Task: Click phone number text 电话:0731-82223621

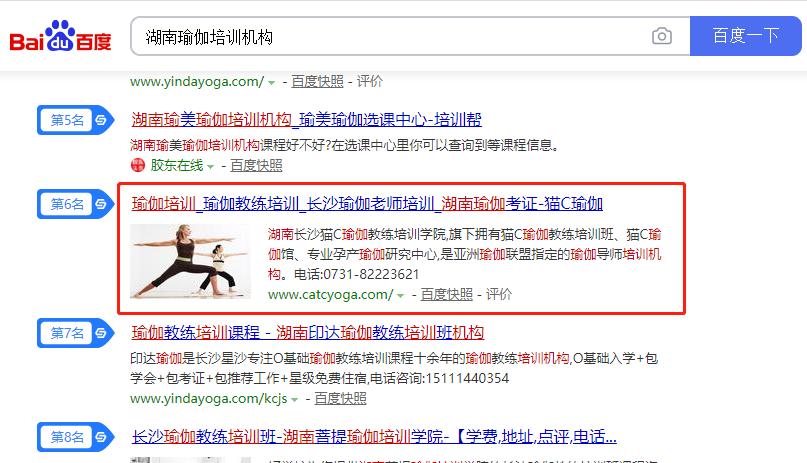Action: 356,274
